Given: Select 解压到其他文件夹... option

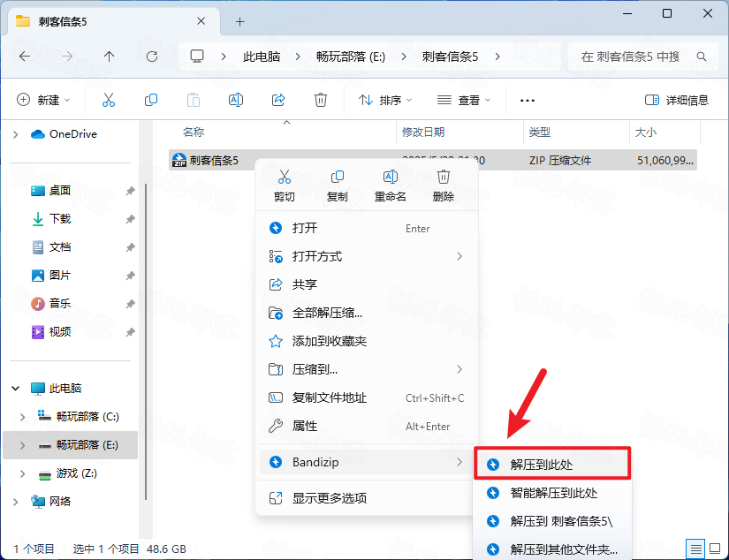Looking at the screenshot, I should [x=552, y=549].
